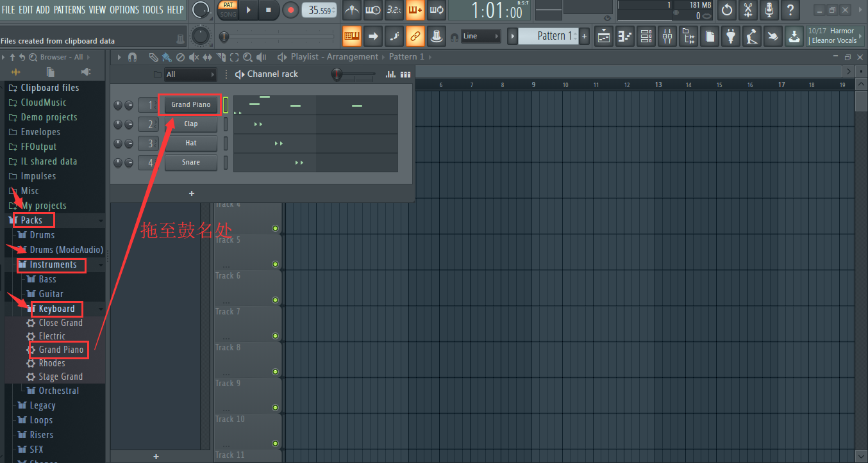This screenshot has height=463, width=868.
Task: Toggle Track 6 mute switch
Action: click(x=276, y=300)
